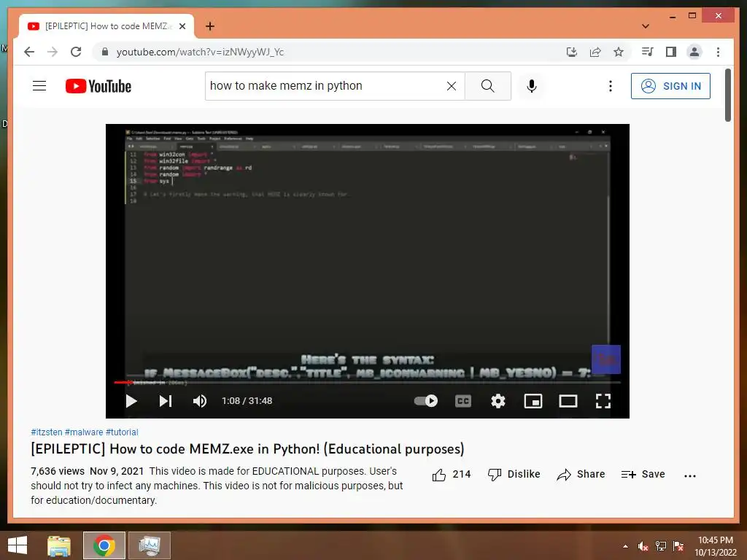
Task: Clear the search query text
Action: 451,86
